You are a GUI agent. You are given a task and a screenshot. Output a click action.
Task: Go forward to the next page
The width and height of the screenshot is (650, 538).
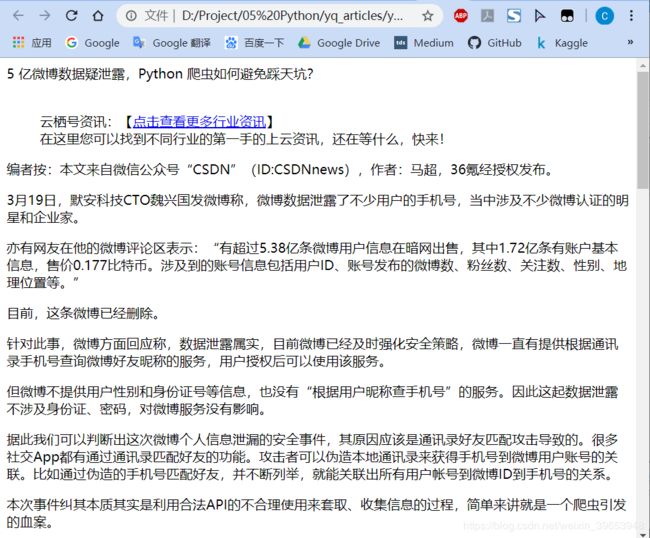[44, 16]
